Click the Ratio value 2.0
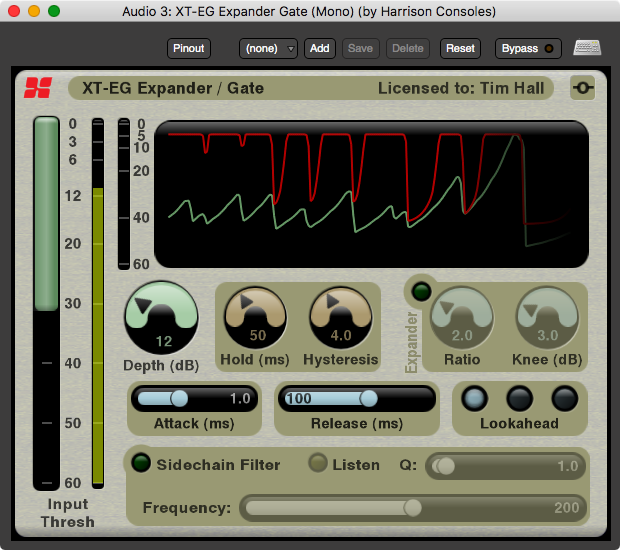Image resolution: width=620 pixels, height=550 pixels. 462,335
